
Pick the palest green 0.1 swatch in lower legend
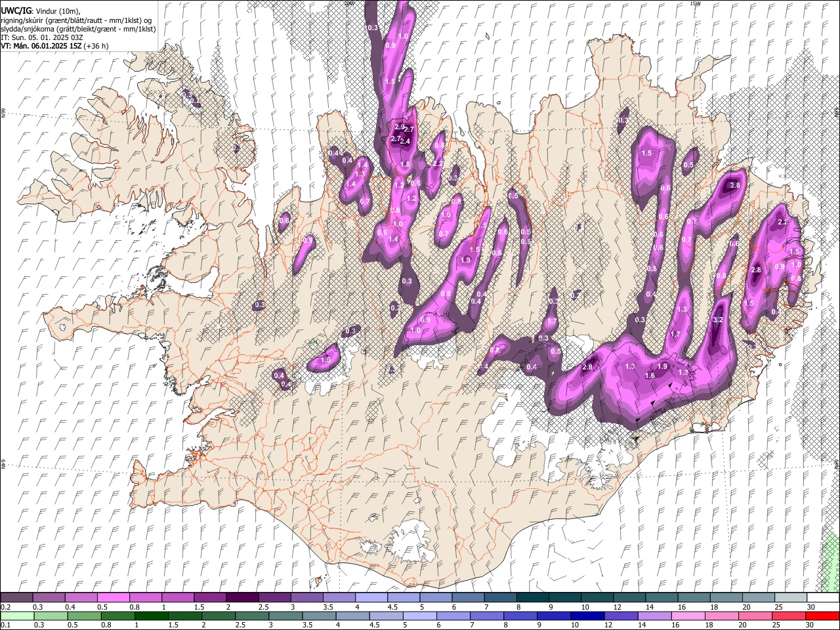(x=17, y=616)
